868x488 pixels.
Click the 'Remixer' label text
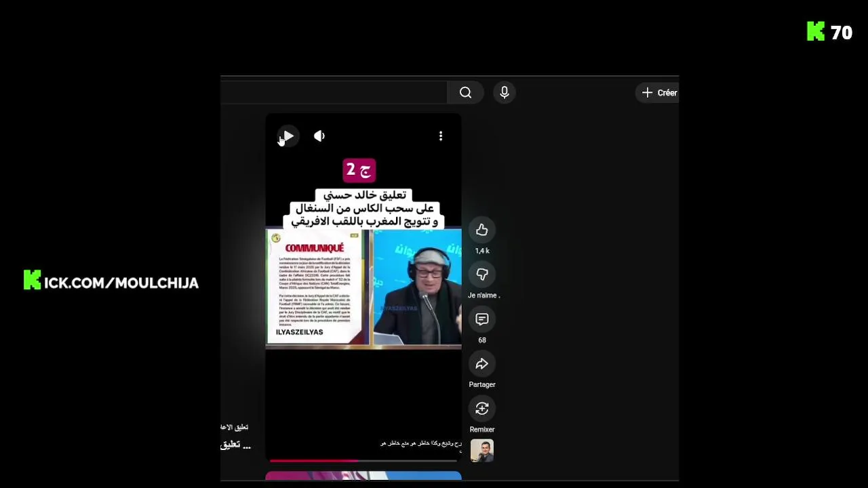click(482, 430)
